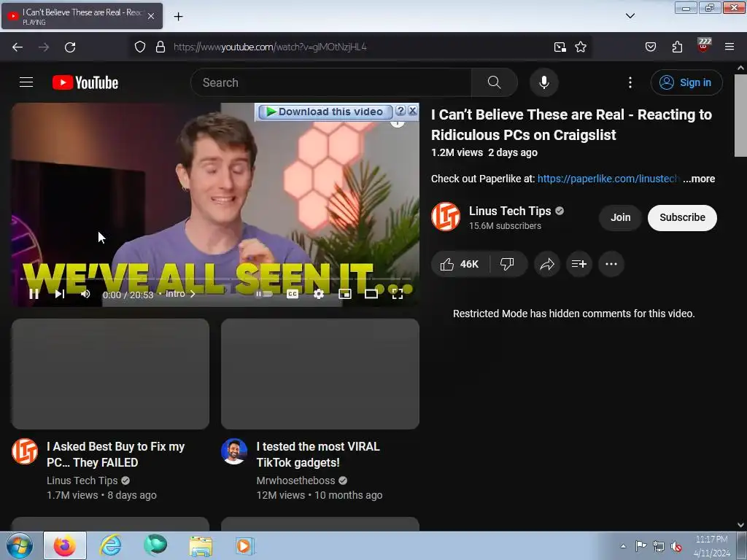Viewport: 747px width, 560px height.
Task: Click the red extension badge icon
Action: point(704,45)
